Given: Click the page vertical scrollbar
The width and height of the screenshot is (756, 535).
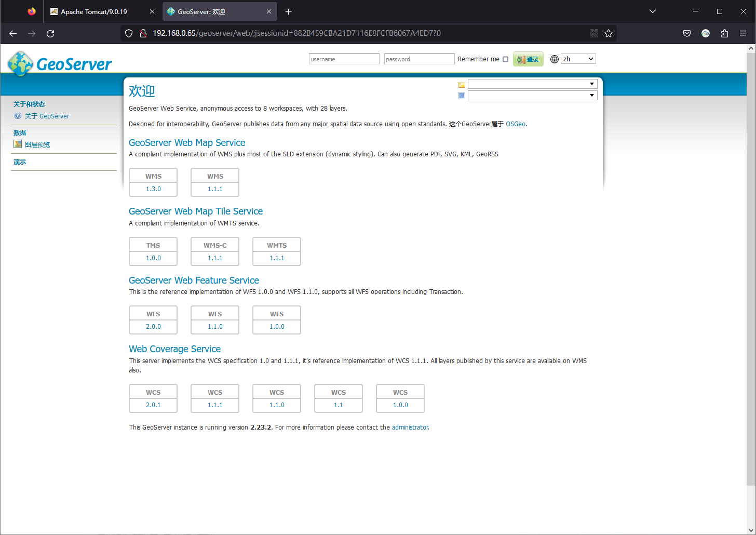Looking at the screenshot, I should pos(751,269).
